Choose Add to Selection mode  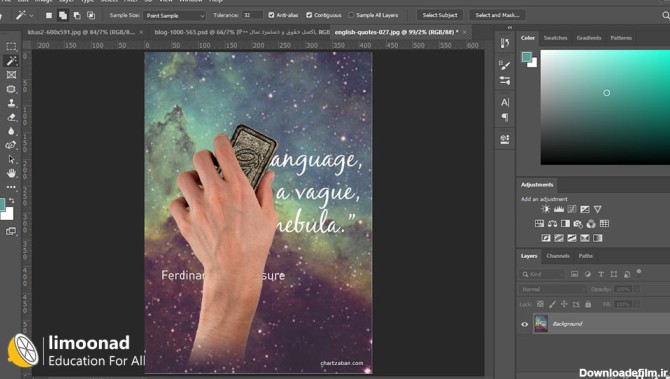pyautogui.click(x=63, y=15)
